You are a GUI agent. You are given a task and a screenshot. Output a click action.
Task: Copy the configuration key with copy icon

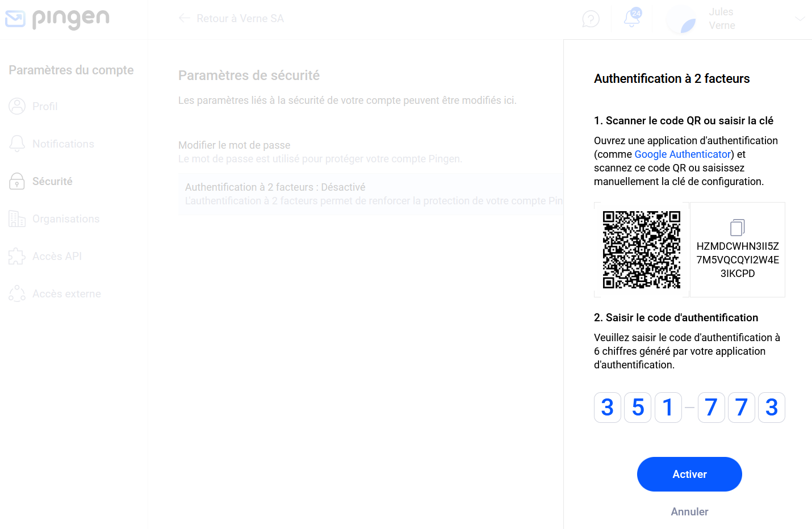(x=737, y=228)
